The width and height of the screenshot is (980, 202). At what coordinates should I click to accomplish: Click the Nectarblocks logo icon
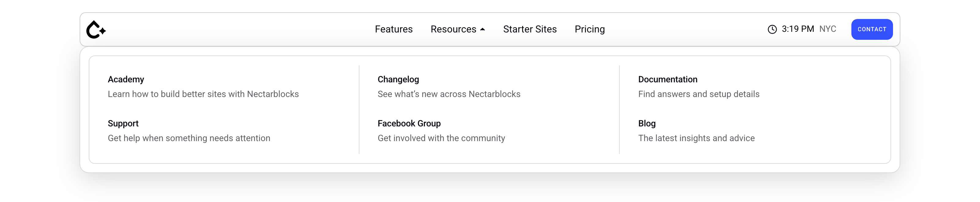coord(96,29)
